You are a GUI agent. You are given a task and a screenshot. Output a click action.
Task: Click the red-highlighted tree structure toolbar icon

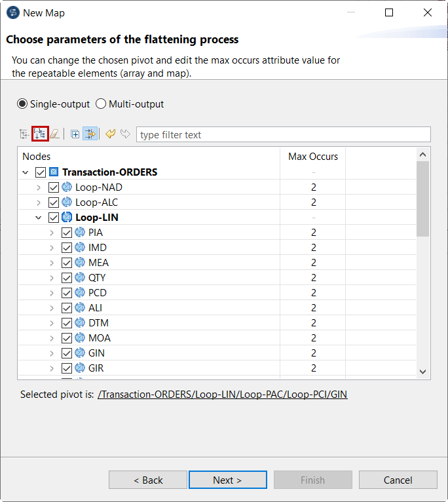[41, 134]
